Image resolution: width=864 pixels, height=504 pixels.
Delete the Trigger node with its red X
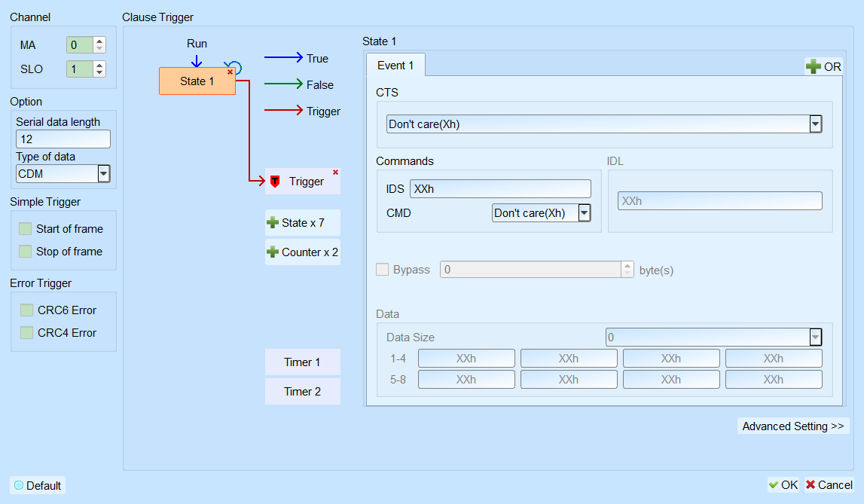[x=335, y=173]
